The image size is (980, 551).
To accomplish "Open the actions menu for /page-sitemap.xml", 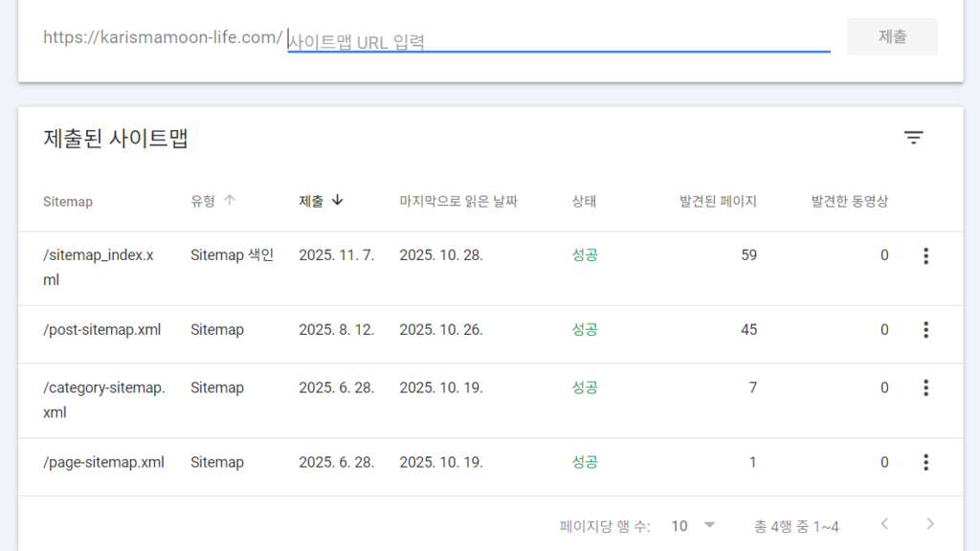I will (925, 462).
